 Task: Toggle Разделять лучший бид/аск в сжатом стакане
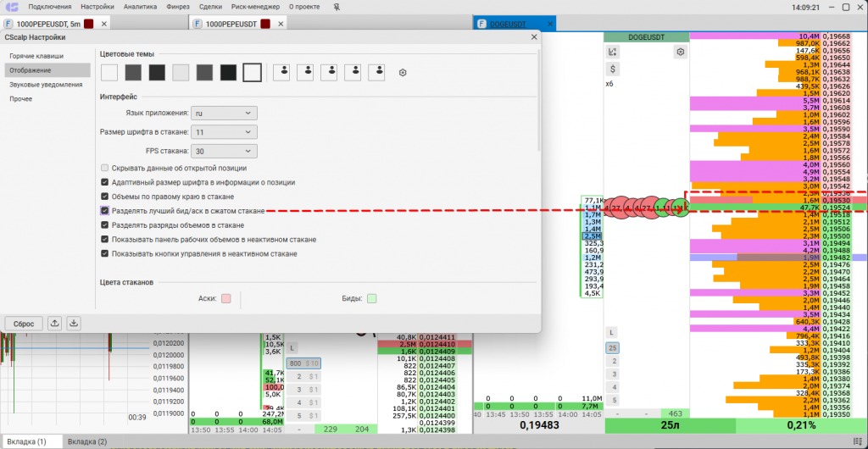click(104, 211)
